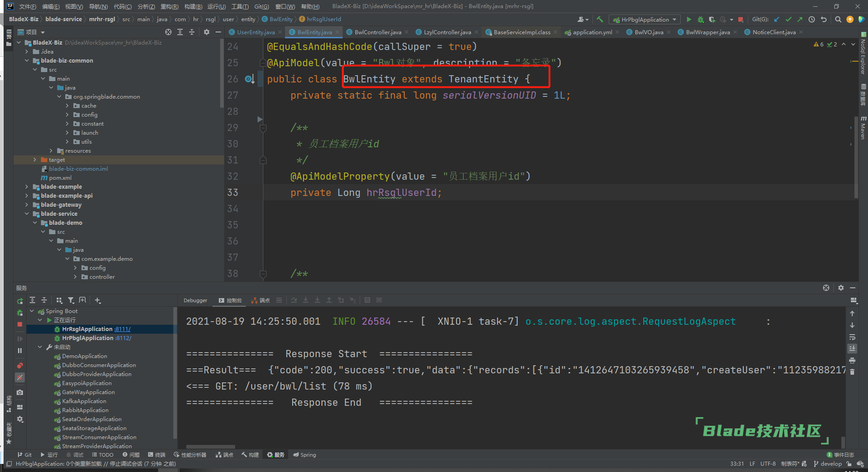Screen dimensions: 868x472
Task: Open the 问题 problems tool window button
Action: [x=131, y=455]
